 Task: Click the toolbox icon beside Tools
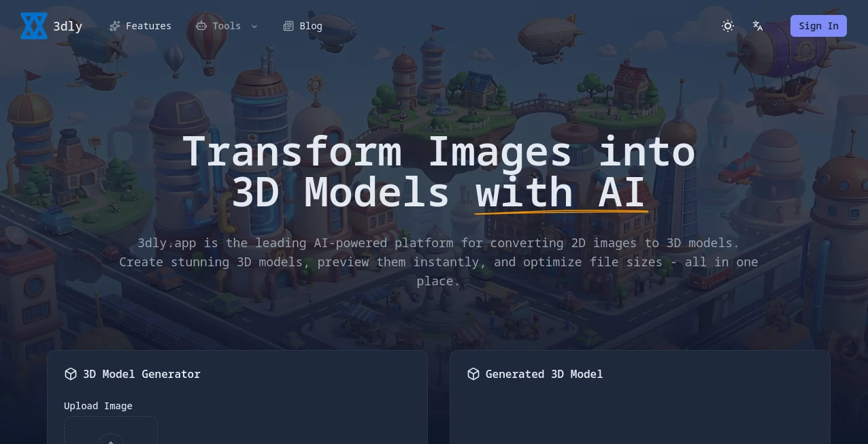[x=201, y=26]
